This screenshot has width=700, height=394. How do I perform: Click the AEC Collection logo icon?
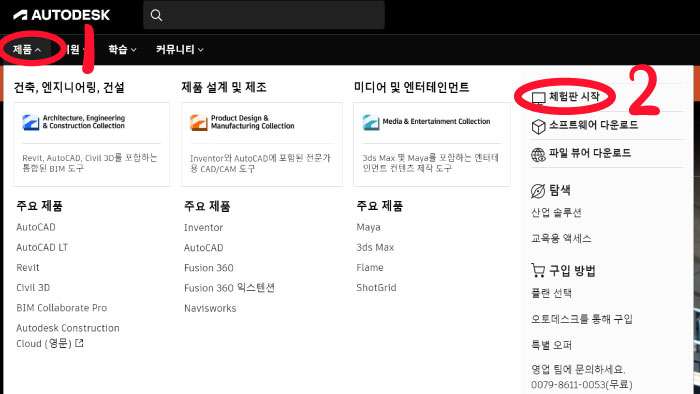[31, 122]
